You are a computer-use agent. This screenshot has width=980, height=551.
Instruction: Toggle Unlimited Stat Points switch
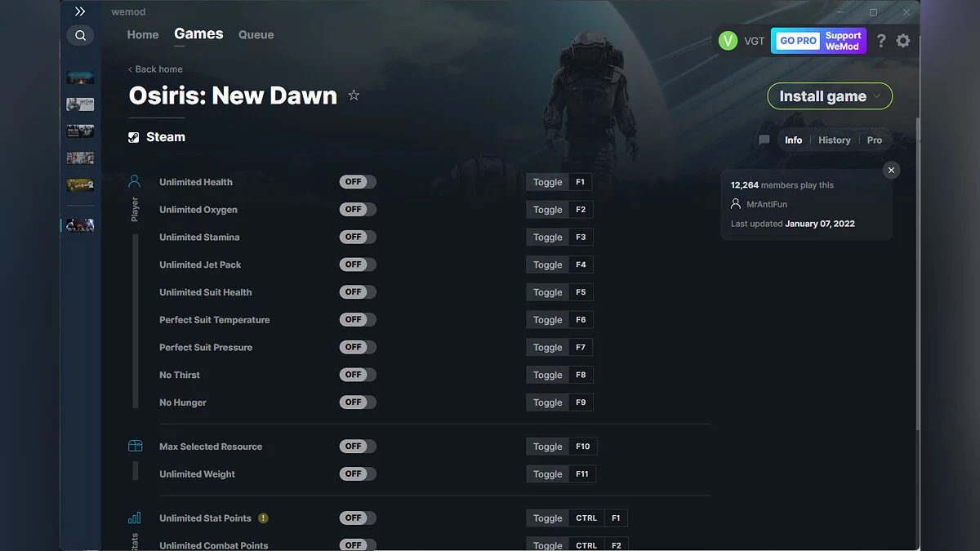point(358,518)
